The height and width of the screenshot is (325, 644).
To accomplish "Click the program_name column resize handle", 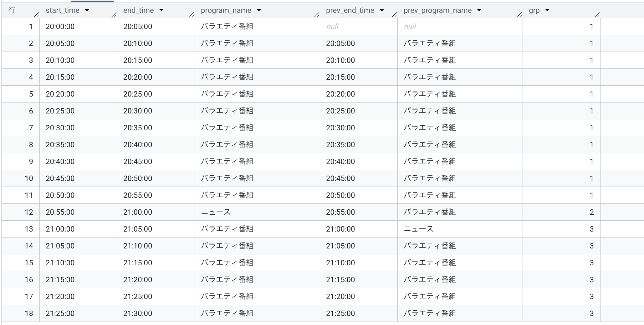I will [317, 14].
